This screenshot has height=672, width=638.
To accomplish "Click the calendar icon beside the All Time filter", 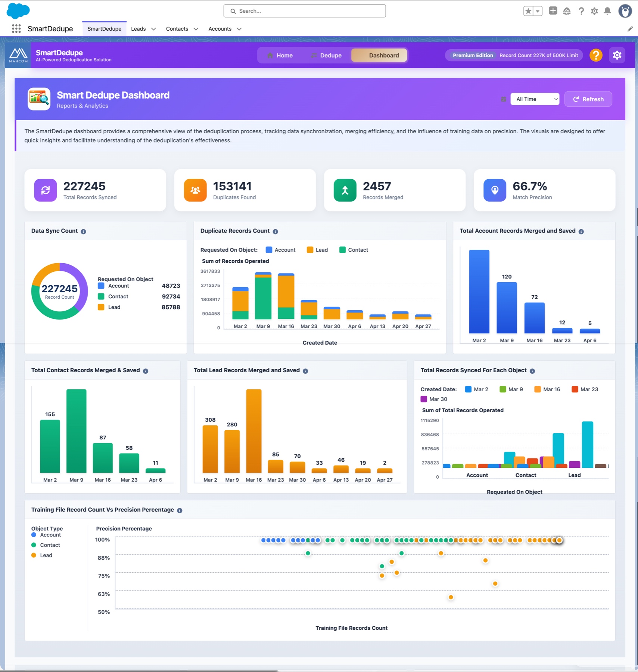I will [504, 99].
